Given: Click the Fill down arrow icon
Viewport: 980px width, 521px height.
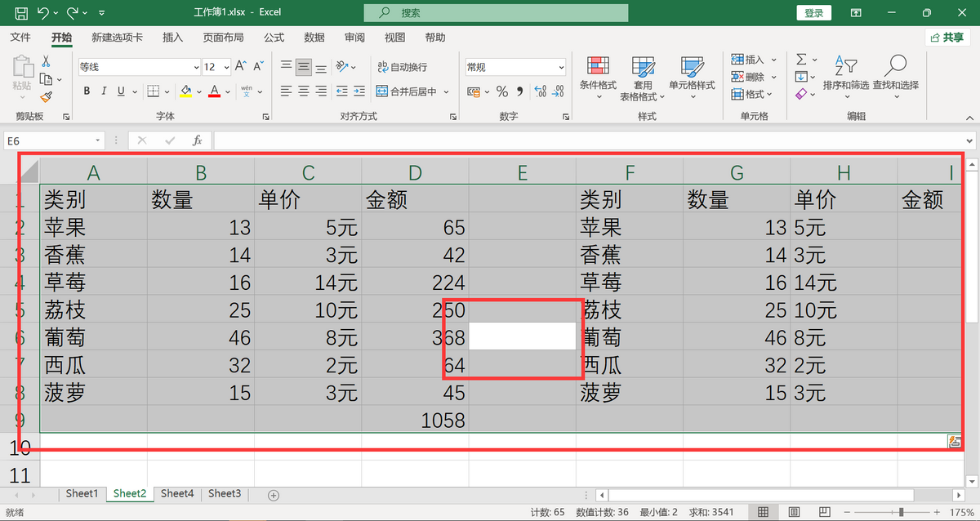Looking at the screenshot, I should [801, 77].
